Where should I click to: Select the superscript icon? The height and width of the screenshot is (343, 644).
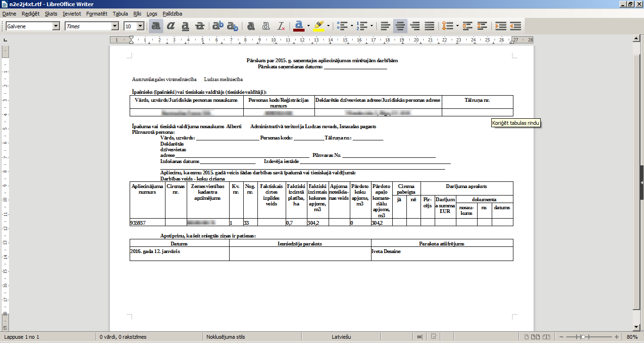click(x=217, y=26)
